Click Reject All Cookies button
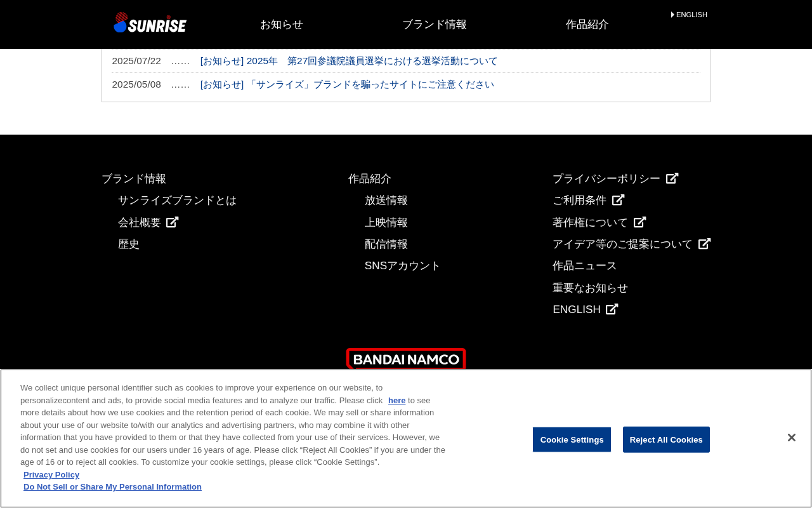Image resolution: width=812 pixels, height=508 pixels. point(666,439)
